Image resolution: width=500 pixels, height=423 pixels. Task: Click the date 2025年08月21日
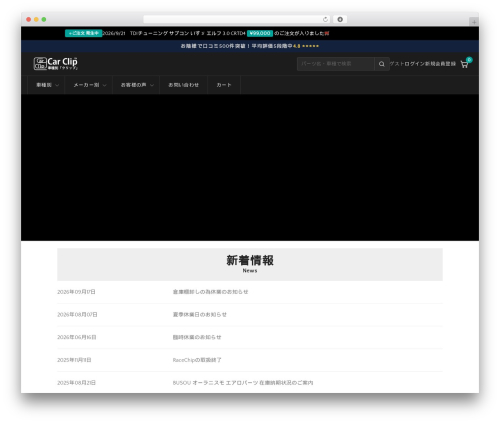point(76,383)
